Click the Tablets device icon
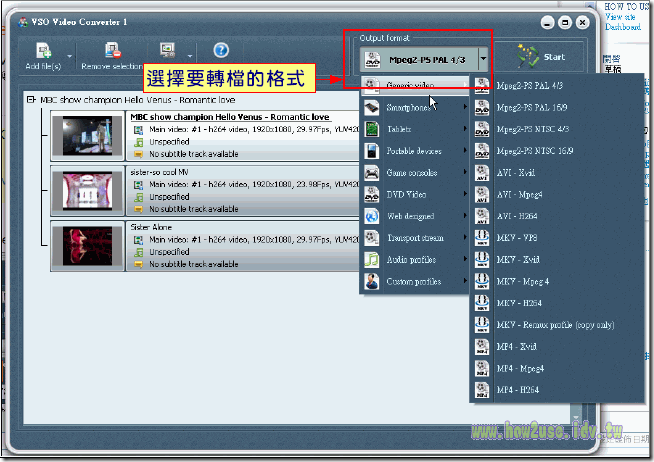 click(x=372, y=129)
